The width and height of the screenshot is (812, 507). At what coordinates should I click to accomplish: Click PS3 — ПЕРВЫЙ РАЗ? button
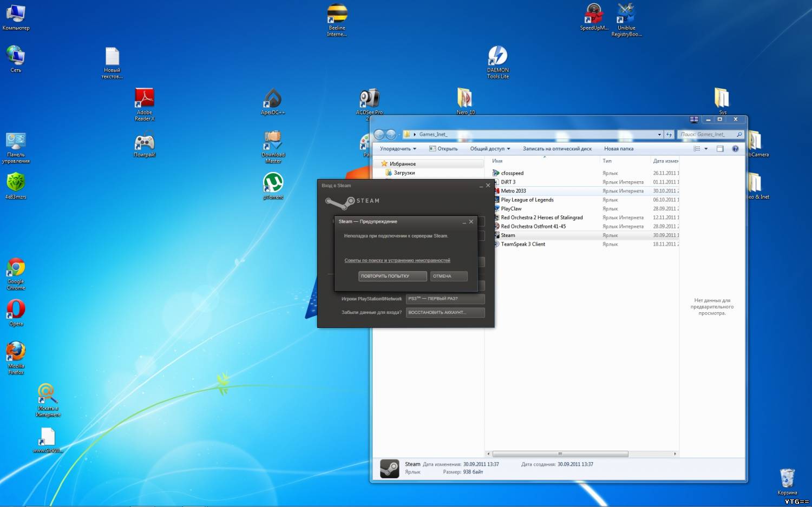point(445,299)
